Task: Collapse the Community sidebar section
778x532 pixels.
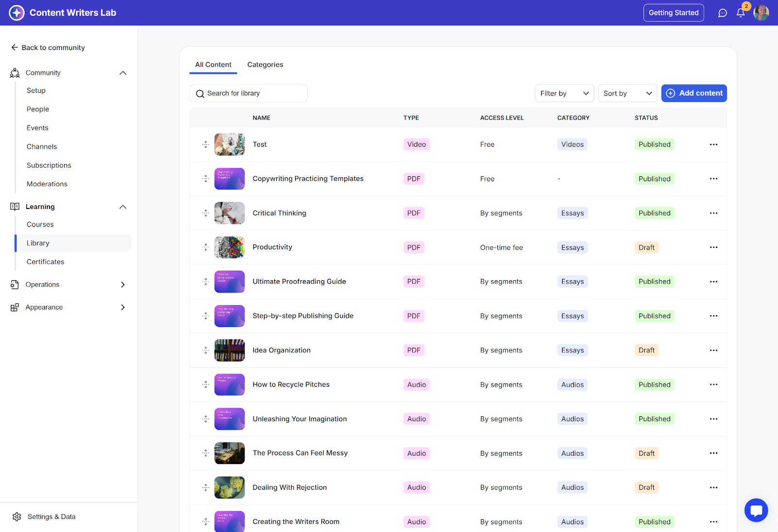Action: 123,73
